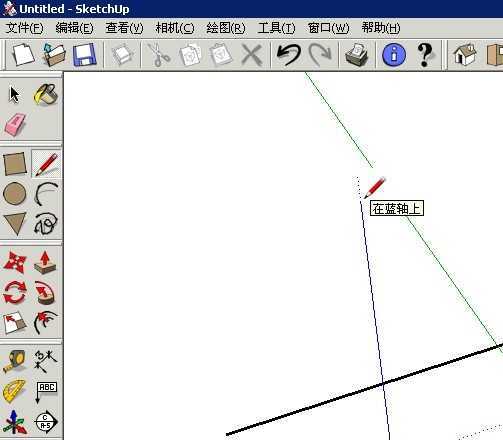Image resolution: width=503 pixels, height=440 pixels.
Task: Select the Paint Bucket tool
Action: 46,95
